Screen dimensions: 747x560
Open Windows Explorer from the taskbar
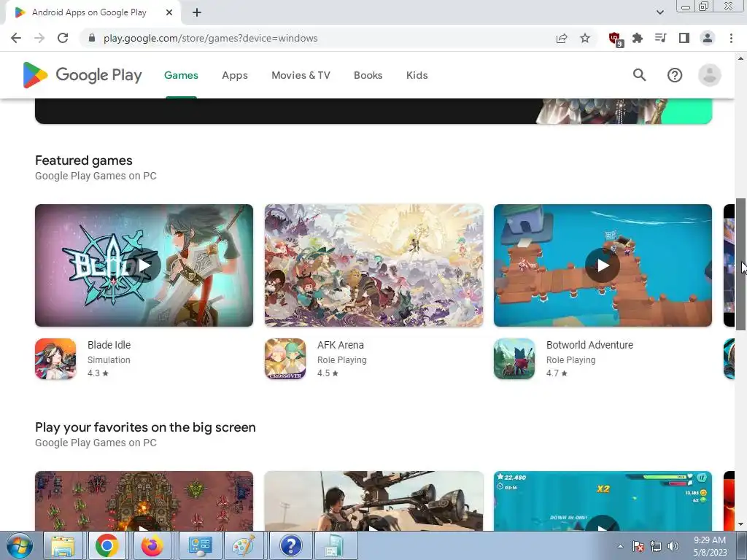pyautogui.click(x=63, y=545)
